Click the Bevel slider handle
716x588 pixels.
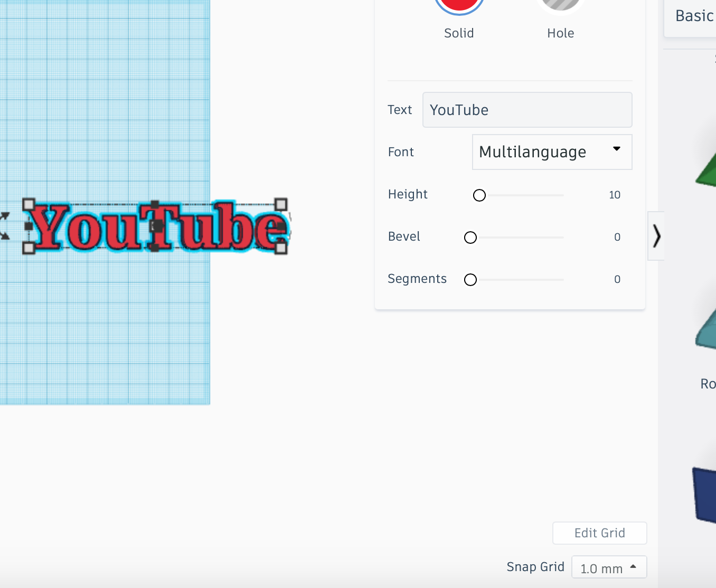pos(470,238)
